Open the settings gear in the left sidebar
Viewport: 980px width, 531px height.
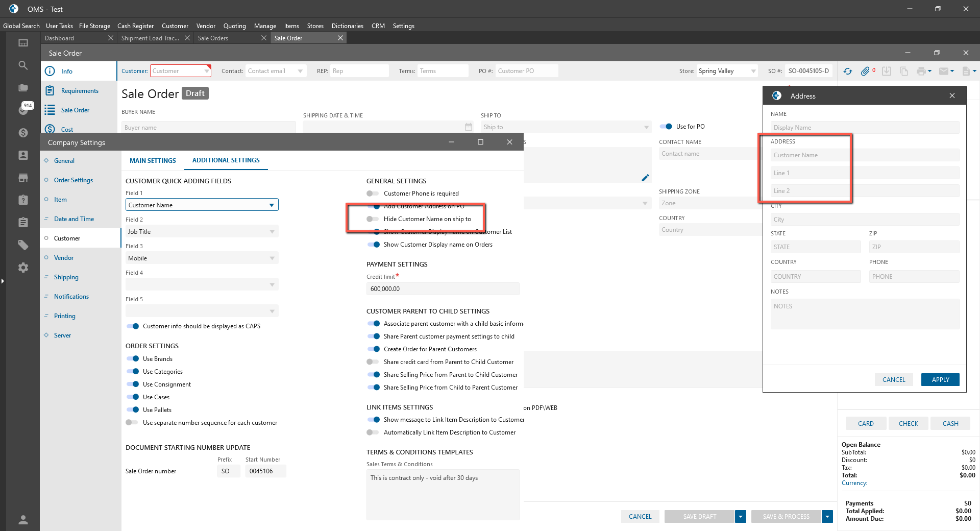pyautogui.click(x=23, y=268)
